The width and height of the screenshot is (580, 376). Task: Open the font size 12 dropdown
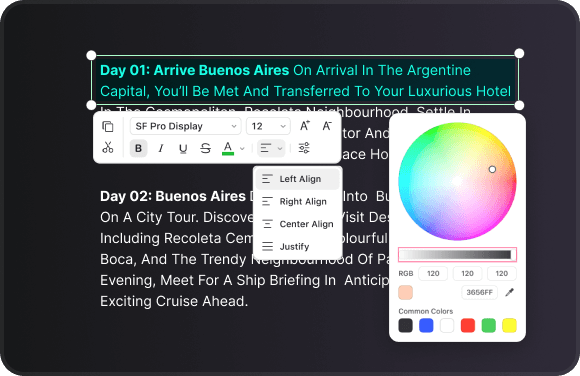268,126
